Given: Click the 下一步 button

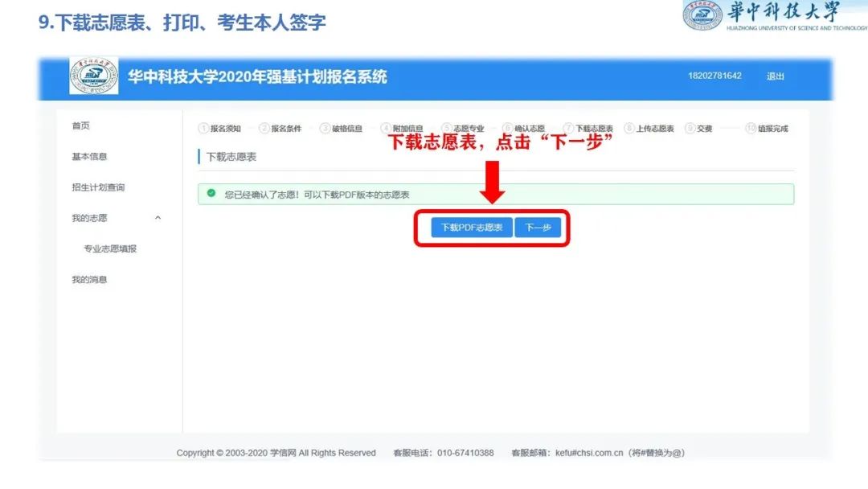Looking at the screenshot, I should point(538,228).
